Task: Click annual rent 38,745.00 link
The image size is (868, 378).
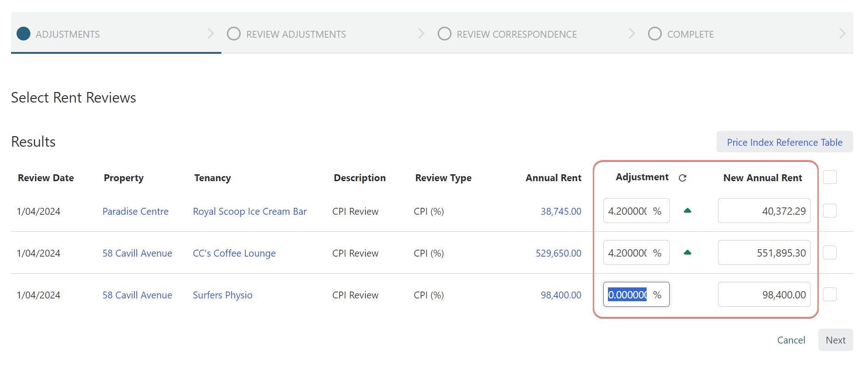Action: coord(561,212)
